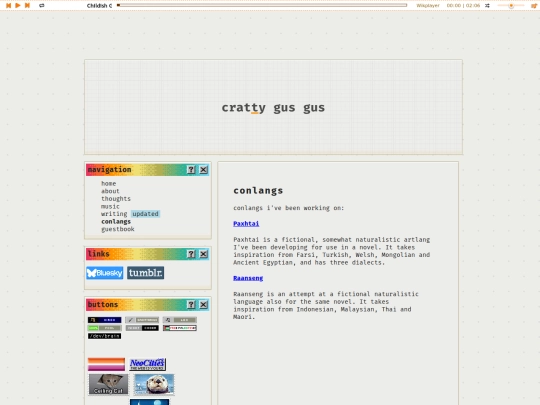This screenshot has width=540, height=405.
Task: Click the 00:00 | 02:06 track time
Action: click(x=463, y=6)
